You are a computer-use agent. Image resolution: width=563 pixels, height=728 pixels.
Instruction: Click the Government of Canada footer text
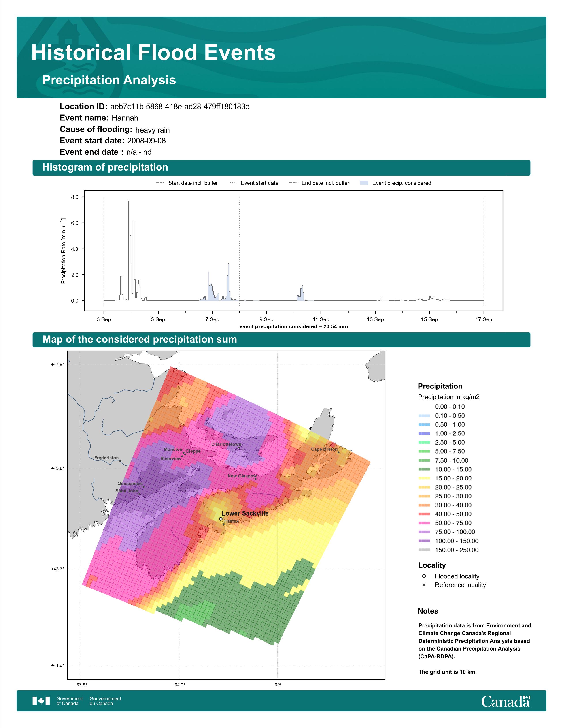tap(69, 701)
